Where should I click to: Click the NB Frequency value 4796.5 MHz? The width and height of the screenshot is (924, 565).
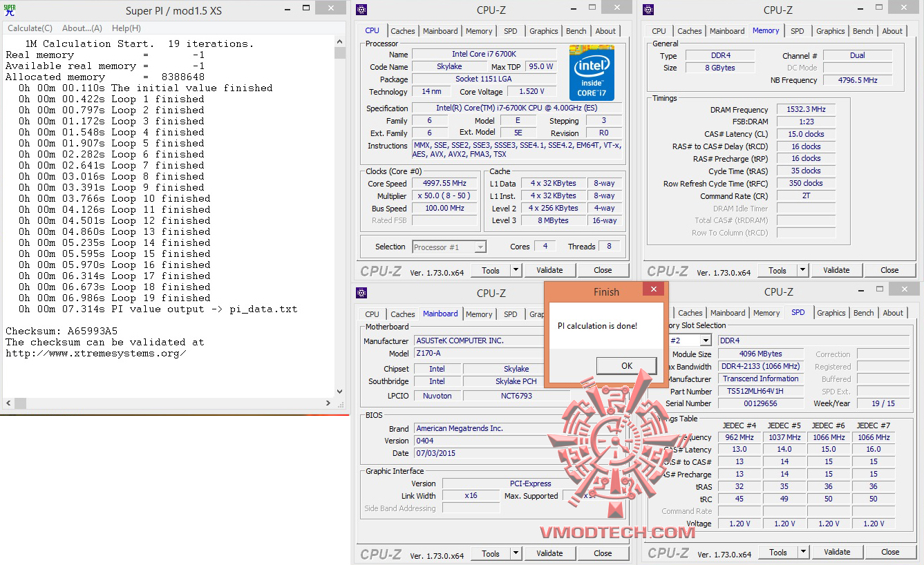(858, 80)
